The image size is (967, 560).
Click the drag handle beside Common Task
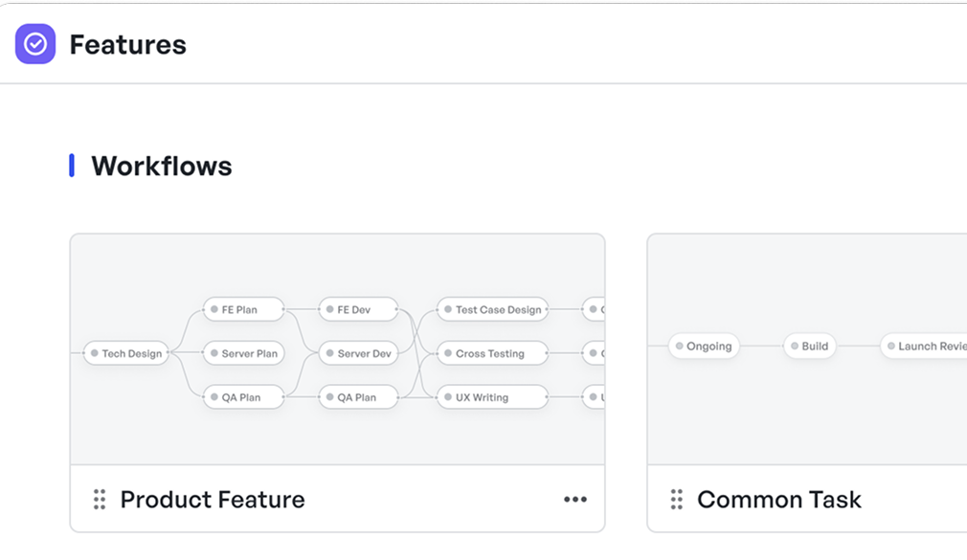pyautogui.click(x=678, y=499)
